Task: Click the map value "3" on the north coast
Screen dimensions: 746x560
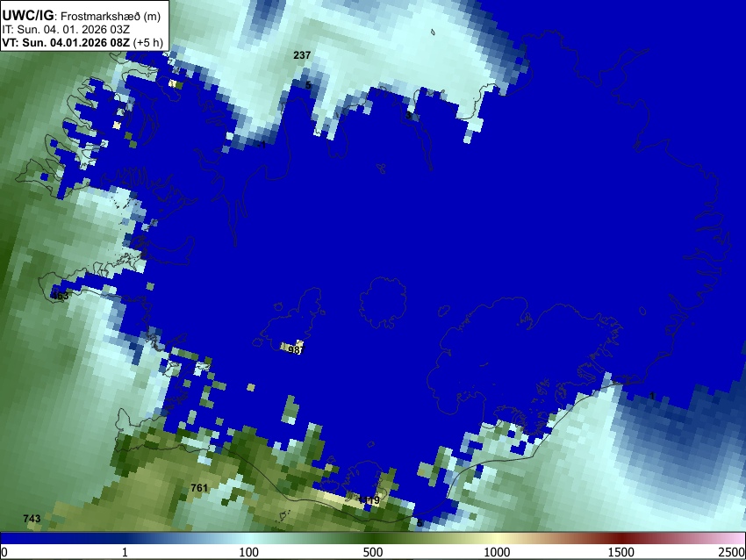Action: 408,115
